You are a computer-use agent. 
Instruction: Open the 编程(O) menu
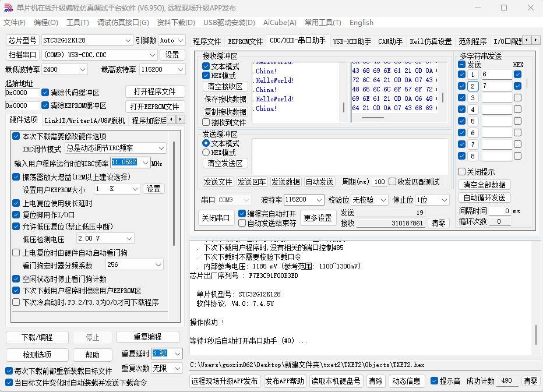point(45,23)
